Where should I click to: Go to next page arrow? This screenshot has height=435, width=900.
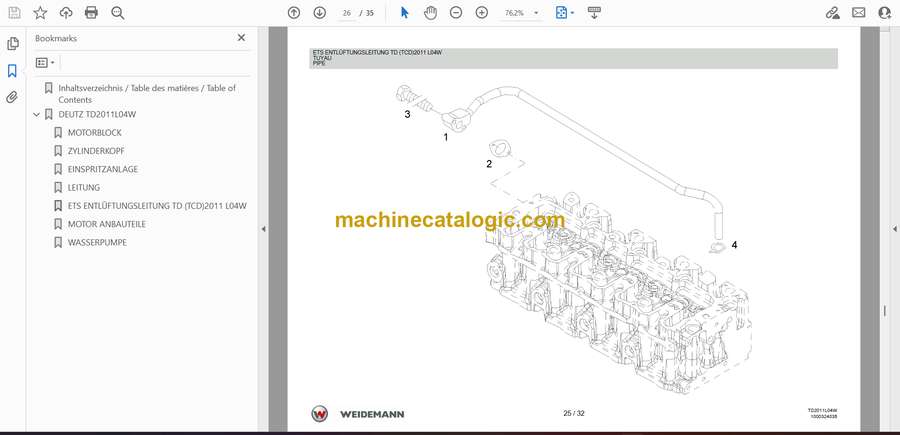(319, 13)
